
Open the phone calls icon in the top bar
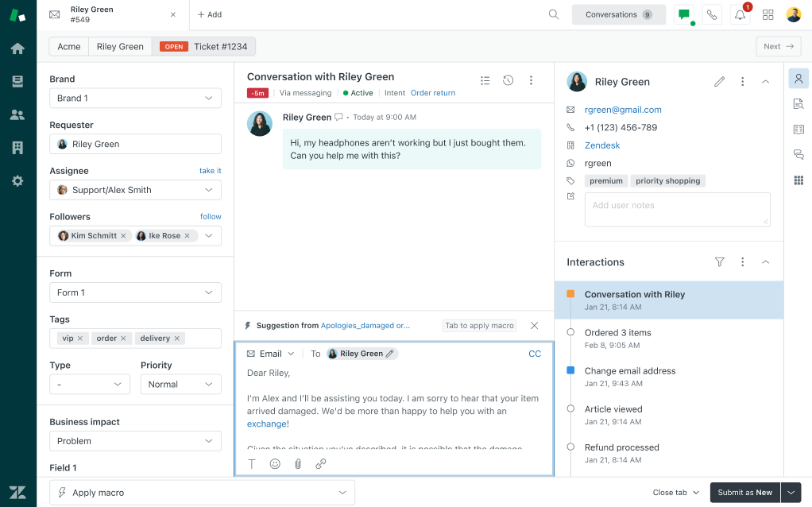(x=712, y=14)
